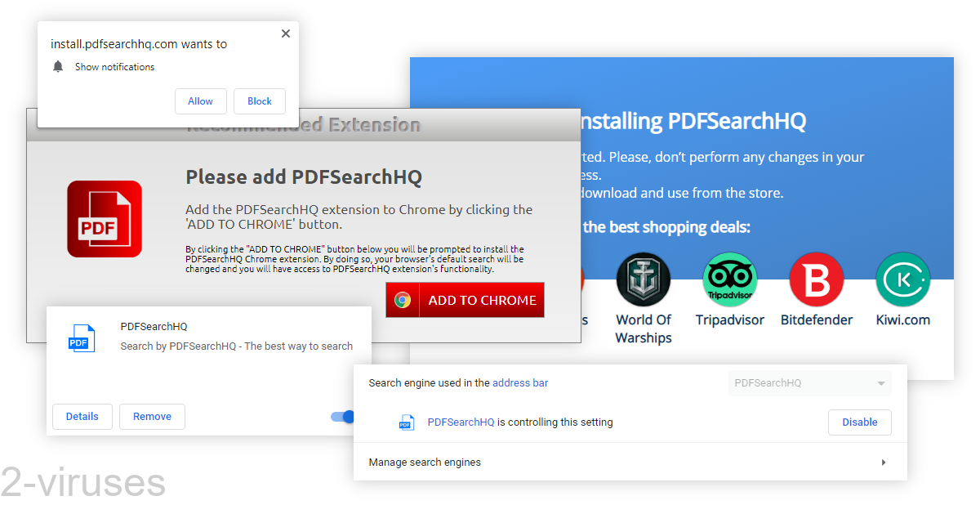Click the notification bell icon
The image size is (980, 505).
tap(57, 67)
